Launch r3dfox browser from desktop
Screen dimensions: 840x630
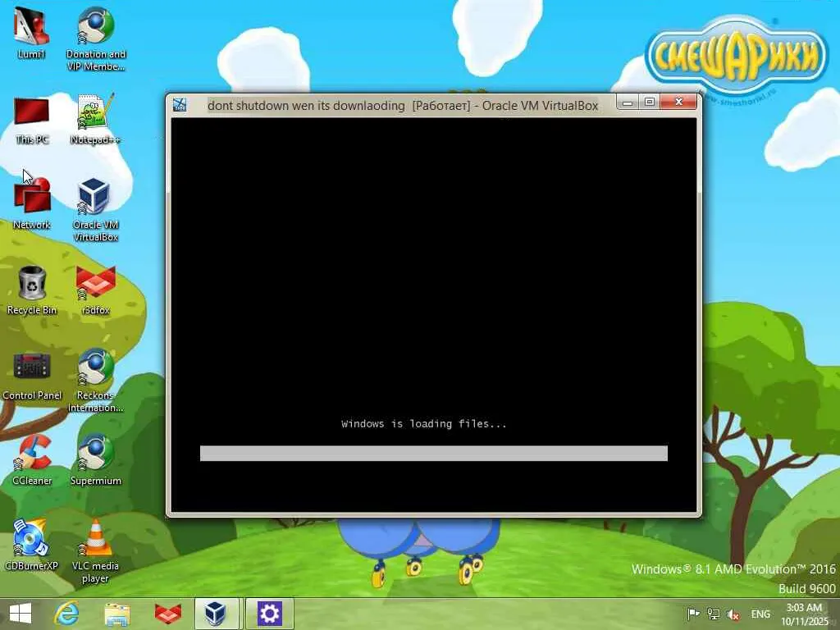[x=95, y=290]
